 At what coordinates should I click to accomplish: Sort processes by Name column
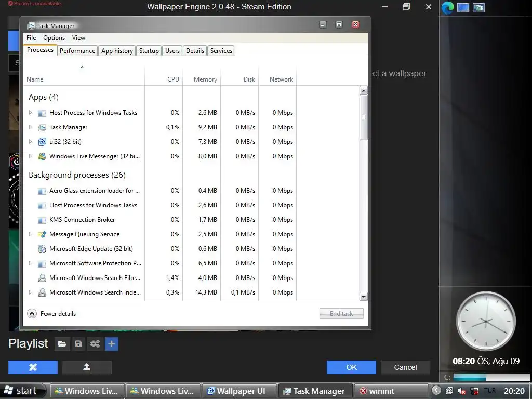84,76
